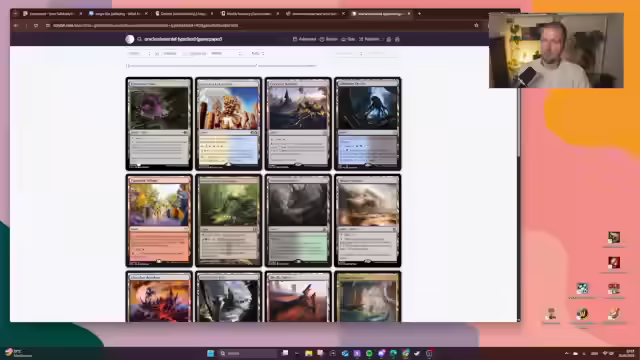Click the Windows Start button
The width and height of the screenshot is (640, 360).
click(211, 353)
